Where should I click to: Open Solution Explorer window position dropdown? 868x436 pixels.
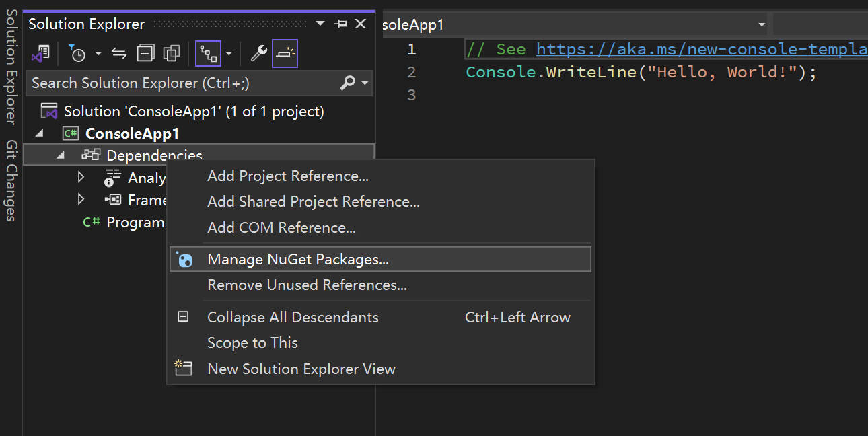pyautogui.click(x=320, y=24)
